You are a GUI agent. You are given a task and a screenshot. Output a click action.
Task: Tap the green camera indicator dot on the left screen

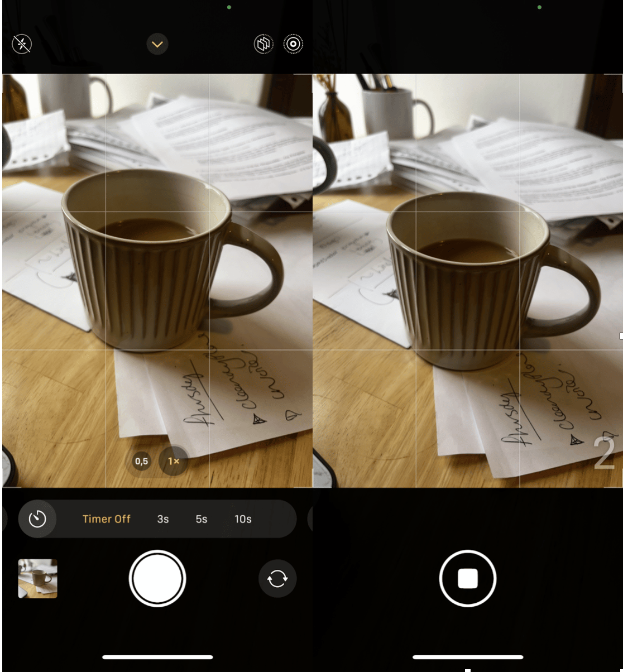tap(229, 7)
